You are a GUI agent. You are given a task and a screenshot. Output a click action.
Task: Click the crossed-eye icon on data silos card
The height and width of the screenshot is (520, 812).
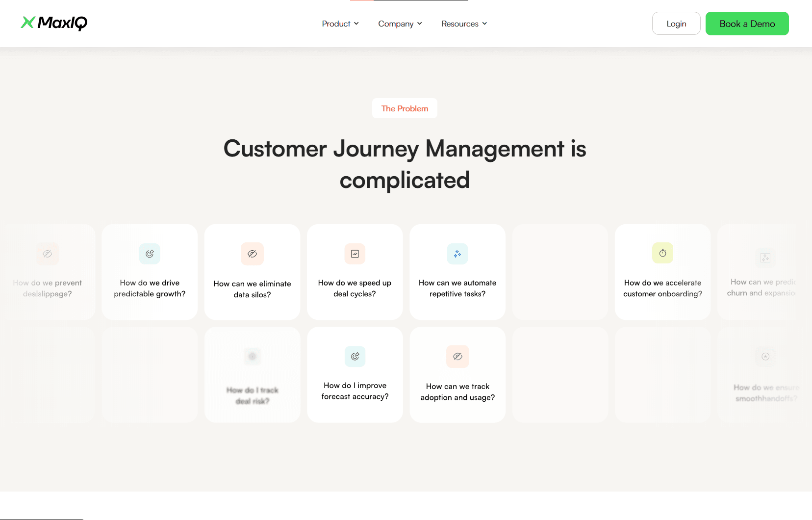(252, 254)
